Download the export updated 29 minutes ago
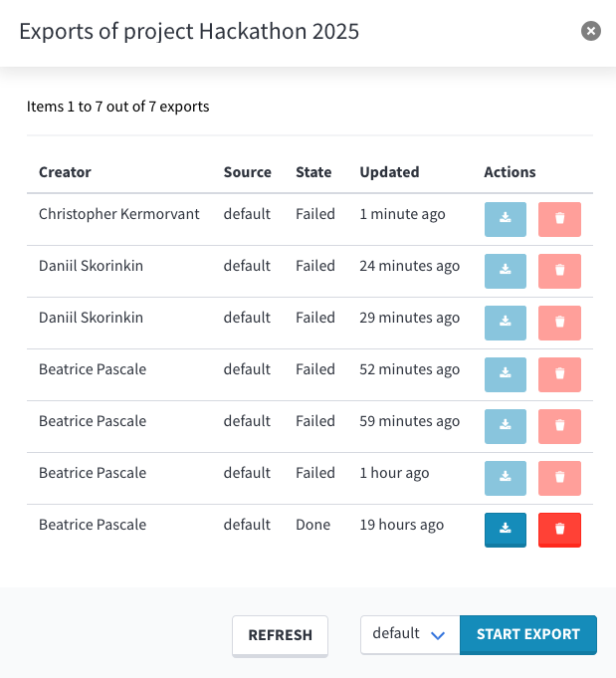 click(506, 323)
